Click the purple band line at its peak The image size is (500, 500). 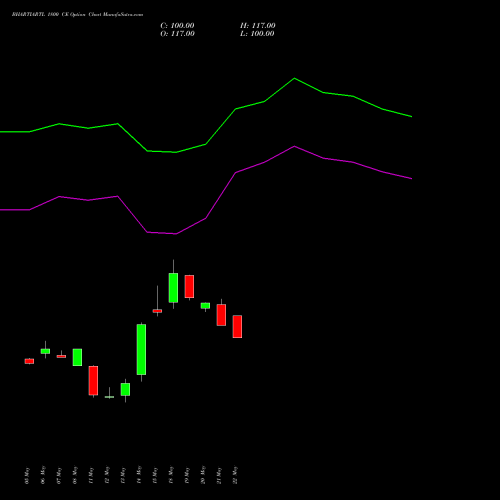(x=294, y=146)
